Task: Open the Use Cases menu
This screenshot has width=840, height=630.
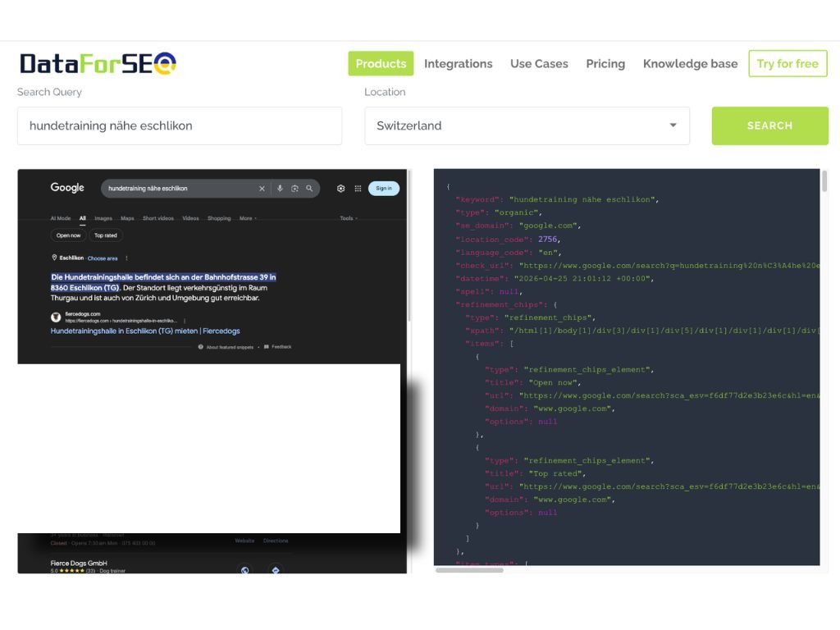Action: click(539, 63)
